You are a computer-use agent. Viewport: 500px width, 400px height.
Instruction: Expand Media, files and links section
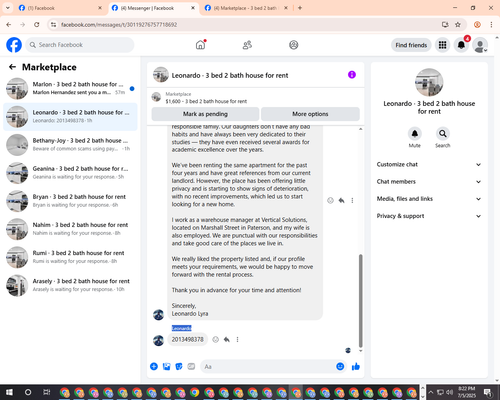click(x=429, y=199)
